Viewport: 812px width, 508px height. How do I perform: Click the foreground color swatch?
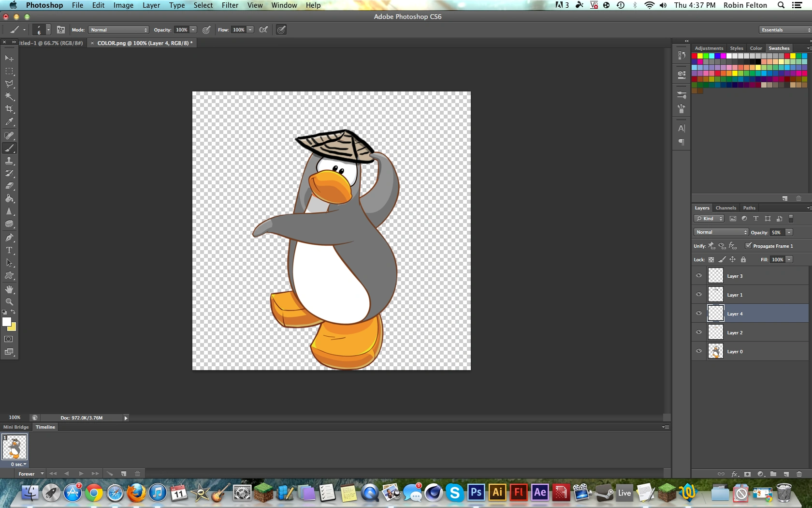7,322
